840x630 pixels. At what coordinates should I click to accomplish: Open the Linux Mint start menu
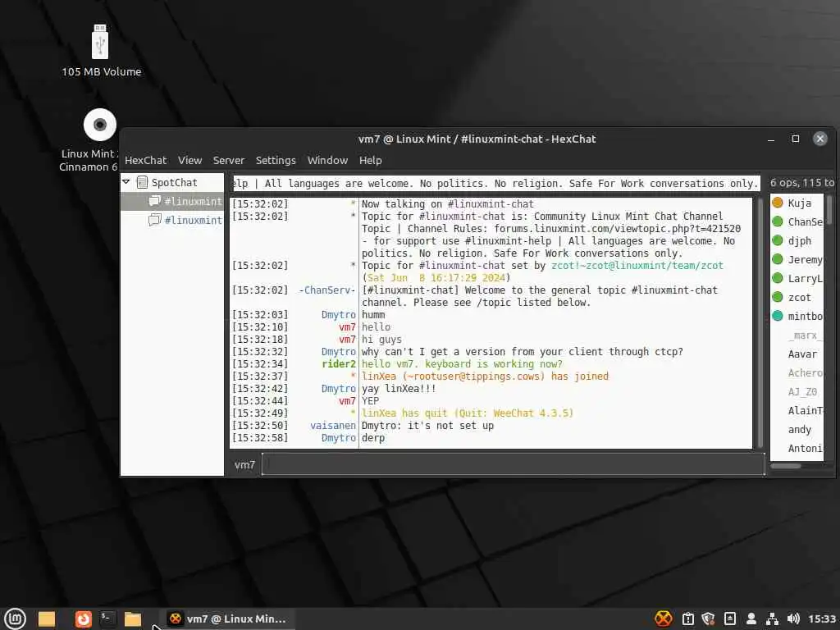[15, 619]
